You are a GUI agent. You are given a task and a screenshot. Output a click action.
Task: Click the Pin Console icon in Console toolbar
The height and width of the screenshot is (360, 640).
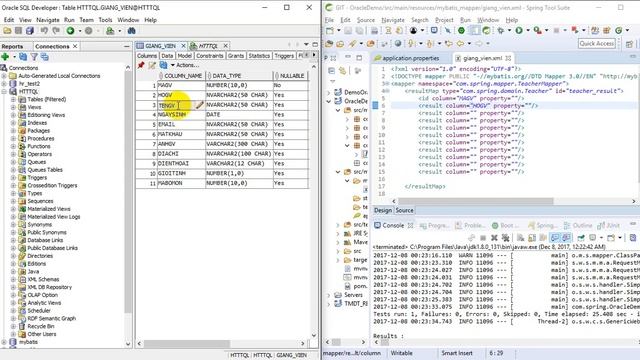[580, 237]
